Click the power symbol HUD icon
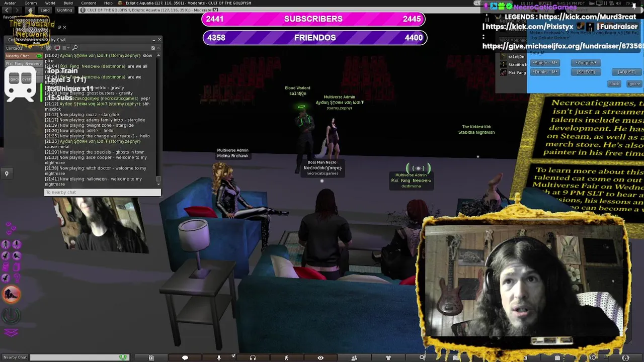Screen dimensions: 644x362 click(x=12, y=316)
